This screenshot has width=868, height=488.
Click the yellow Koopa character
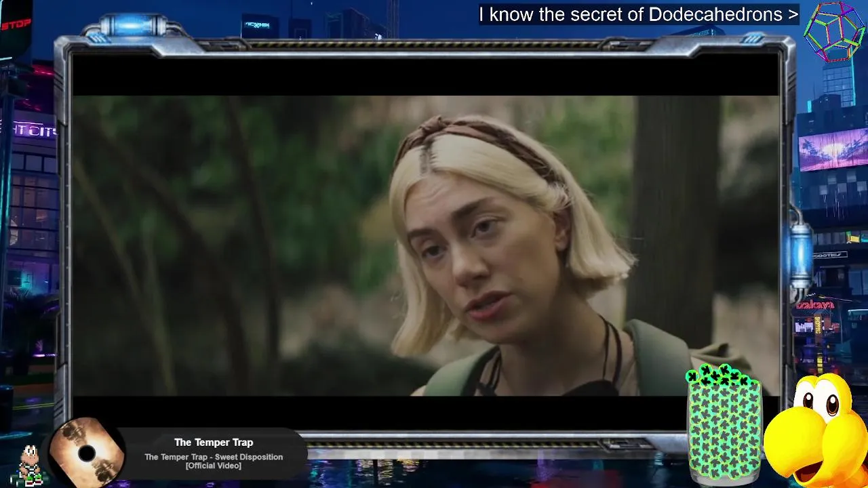[816, 431]
